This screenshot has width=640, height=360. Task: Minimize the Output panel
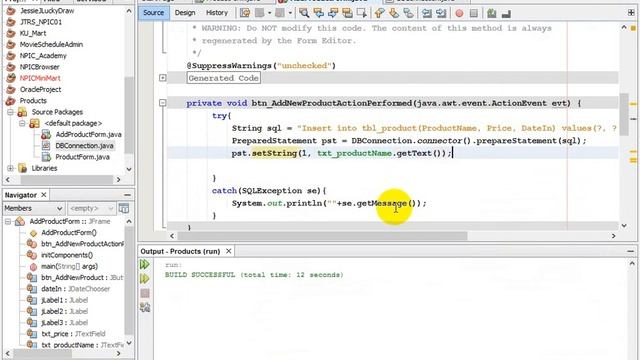point(631,251)
